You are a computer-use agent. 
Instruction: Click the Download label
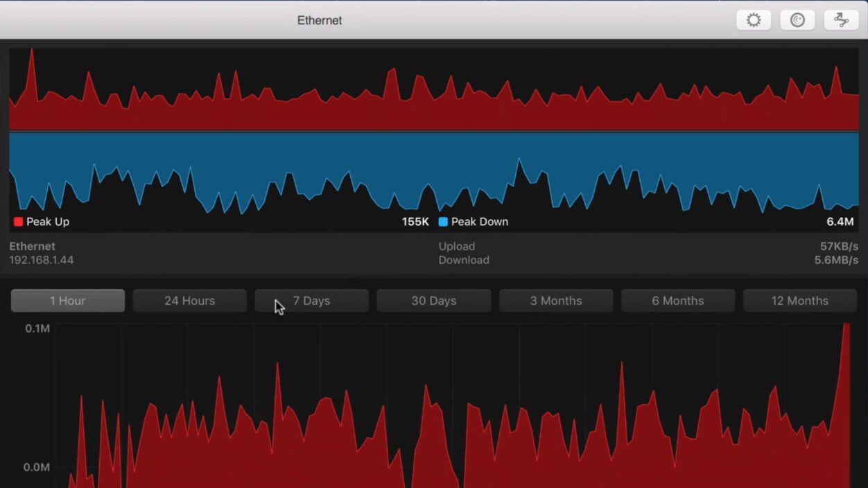(463, 260)
